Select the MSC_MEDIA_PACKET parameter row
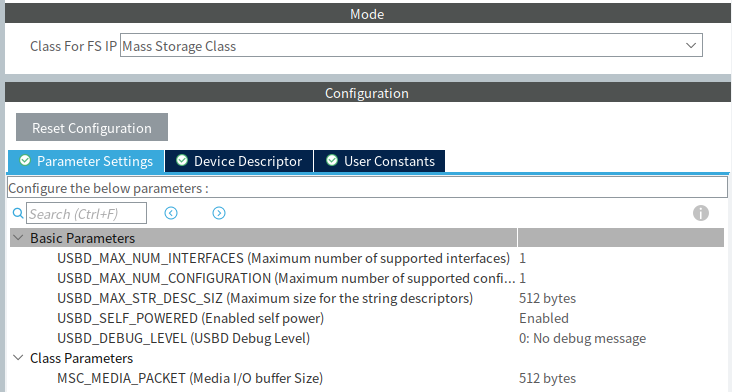Screen dimensions: 732x392 pyautogui.click(x=367, y=378)
